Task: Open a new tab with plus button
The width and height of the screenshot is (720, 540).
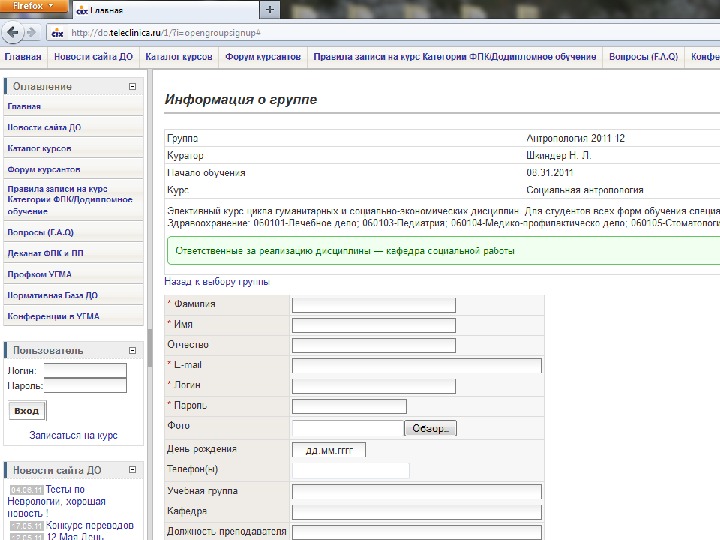Action: 270,9
